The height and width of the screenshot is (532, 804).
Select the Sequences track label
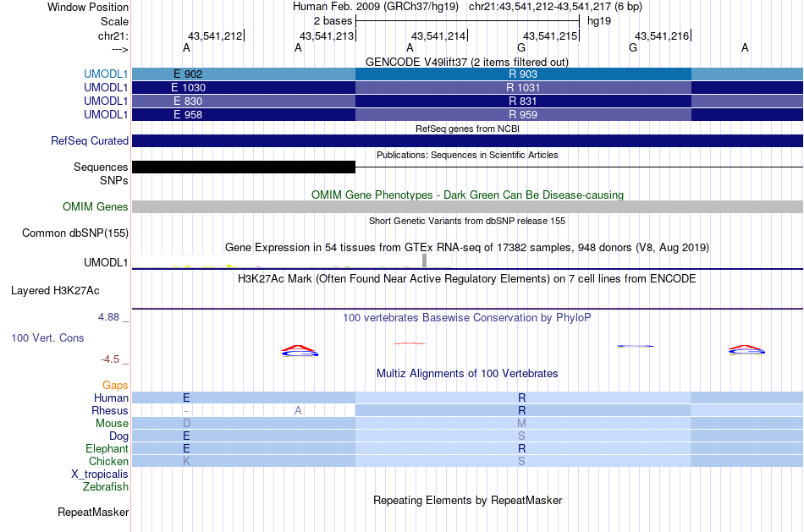click(x=101, y=167)
